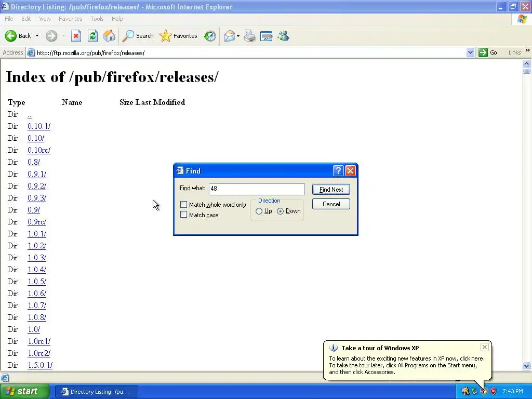Viewport: 532px width, 399px height.
Task: Click the Messenger people icon
Action: pos(283,36)
